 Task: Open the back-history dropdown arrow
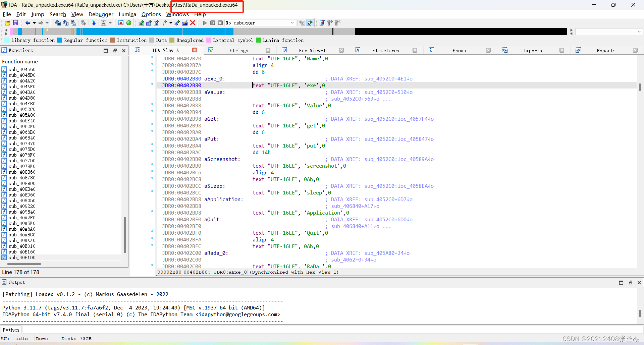click(x=34, y=23)
